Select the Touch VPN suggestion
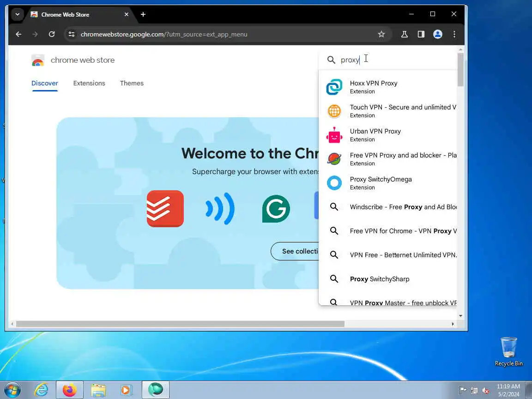 tap(388, 111)
